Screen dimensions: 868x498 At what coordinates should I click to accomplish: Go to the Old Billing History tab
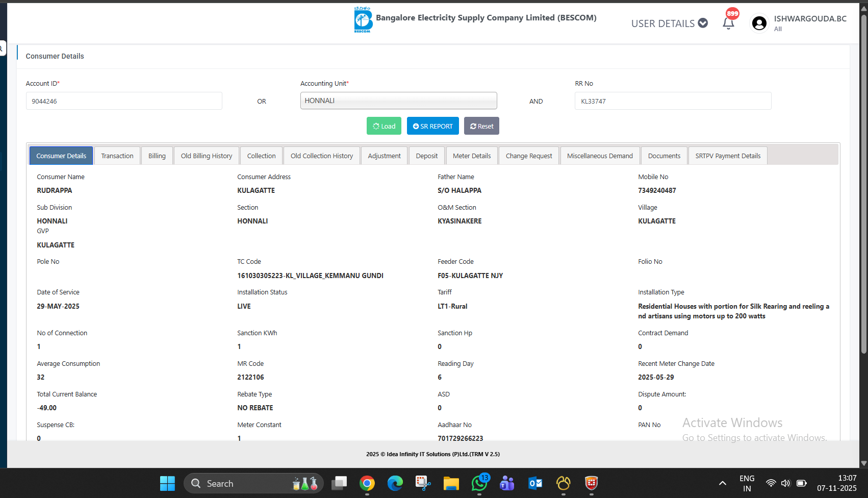(x=206, y=156)
